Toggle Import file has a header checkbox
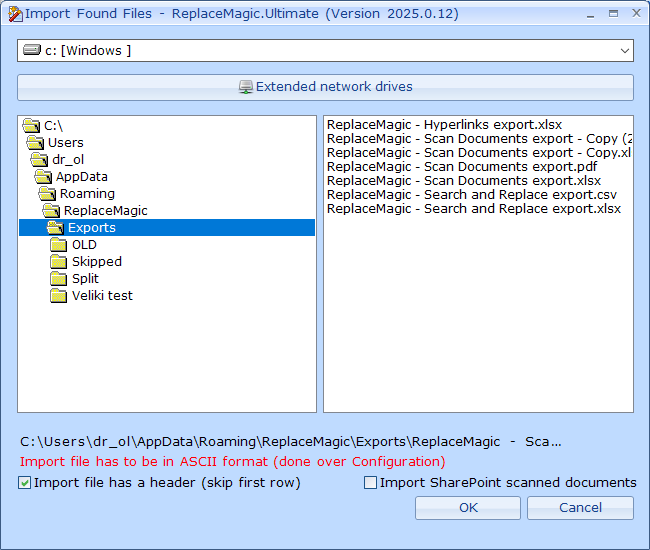 coord(25,483)
